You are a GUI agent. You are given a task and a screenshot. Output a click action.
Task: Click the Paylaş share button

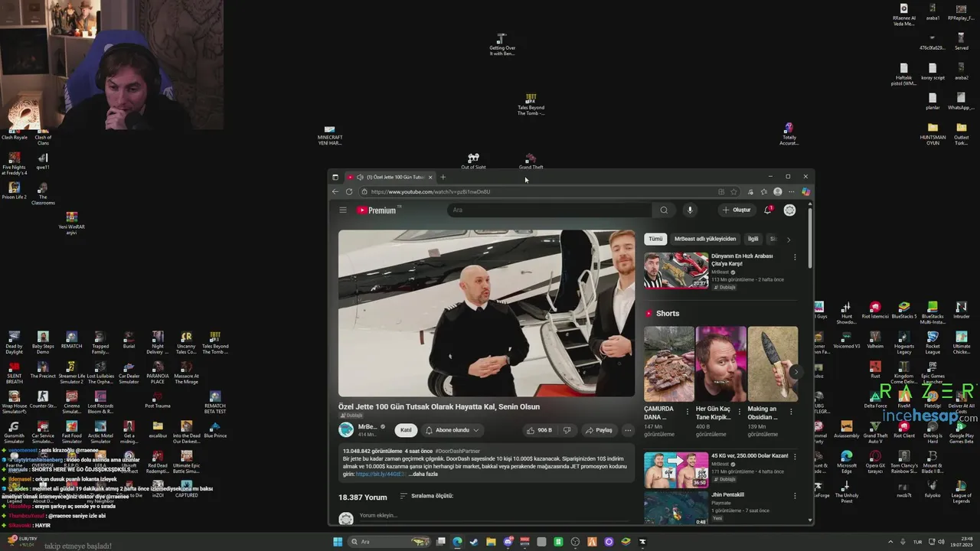point(599,430)
